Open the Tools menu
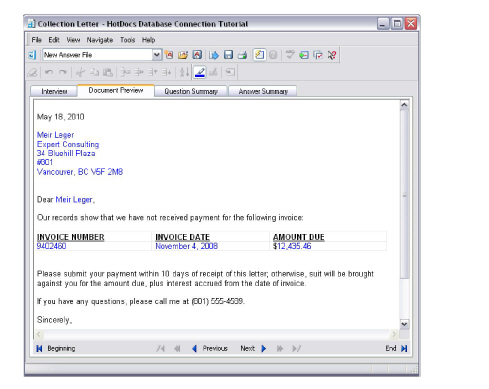Screen dimensions: 489x389 [127, 40]
